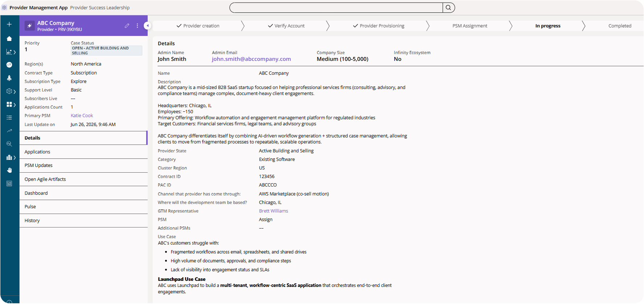
Task: Open the Dashboard section tab
Action: [x=83, y=193]
